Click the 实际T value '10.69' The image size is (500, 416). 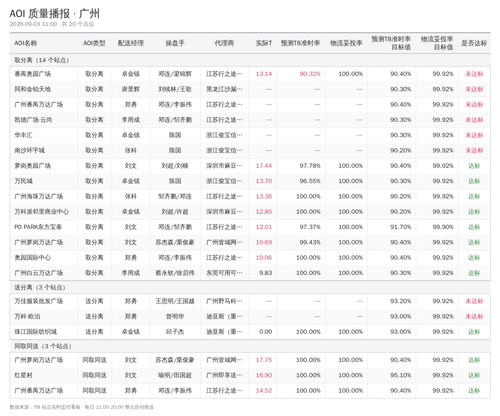[x=264, y=243]
